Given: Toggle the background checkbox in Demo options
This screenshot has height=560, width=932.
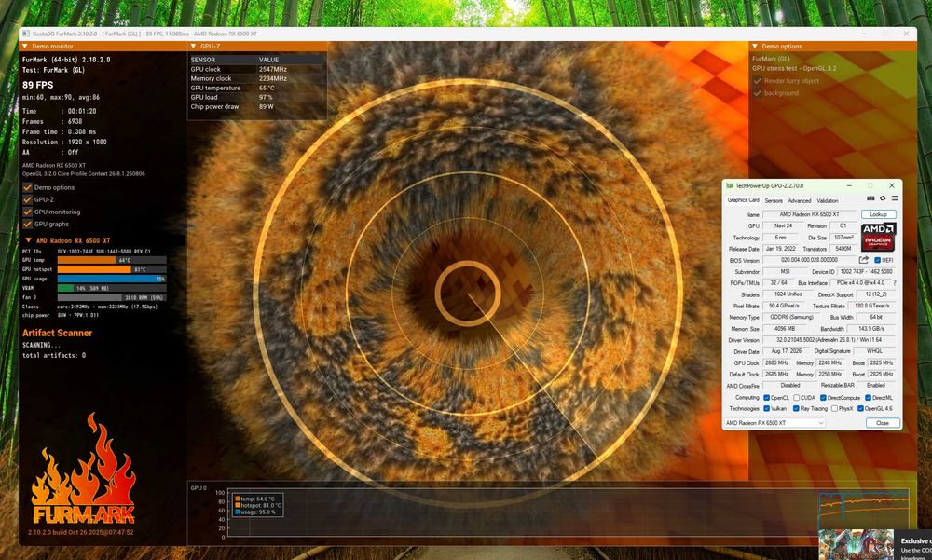Looking at the screenshot, I should click(x=757, y=93).
